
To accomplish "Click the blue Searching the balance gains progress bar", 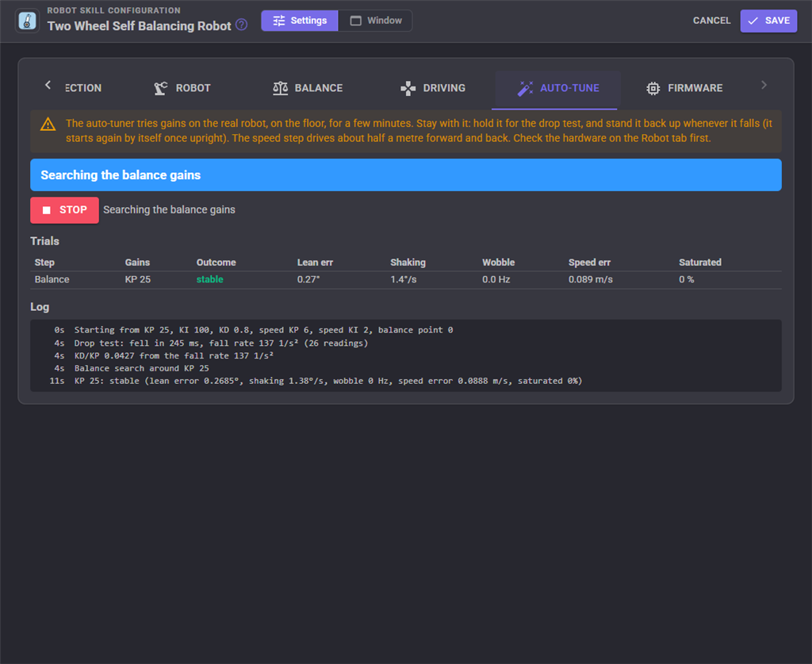I will [x=406, y=175].
